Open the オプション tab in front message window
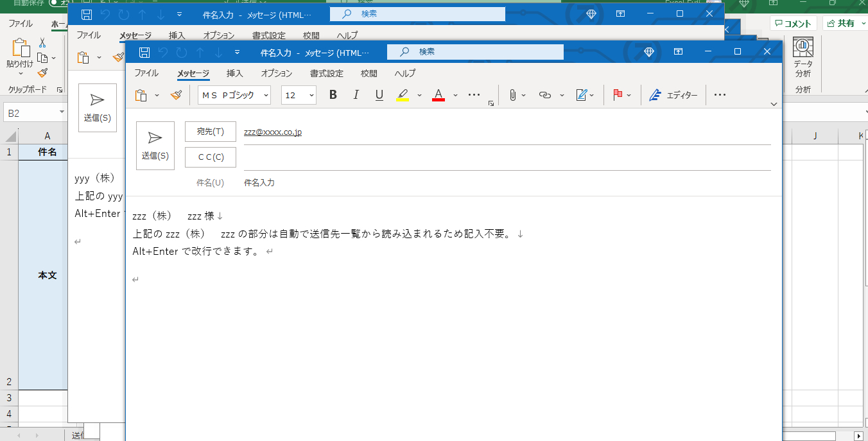 277,73
